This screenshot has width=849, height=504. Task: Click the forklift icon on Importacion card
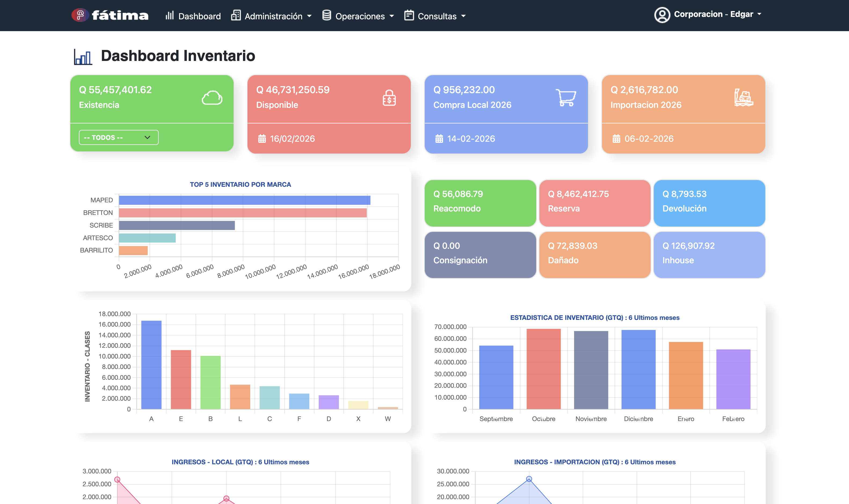(744, 98)
